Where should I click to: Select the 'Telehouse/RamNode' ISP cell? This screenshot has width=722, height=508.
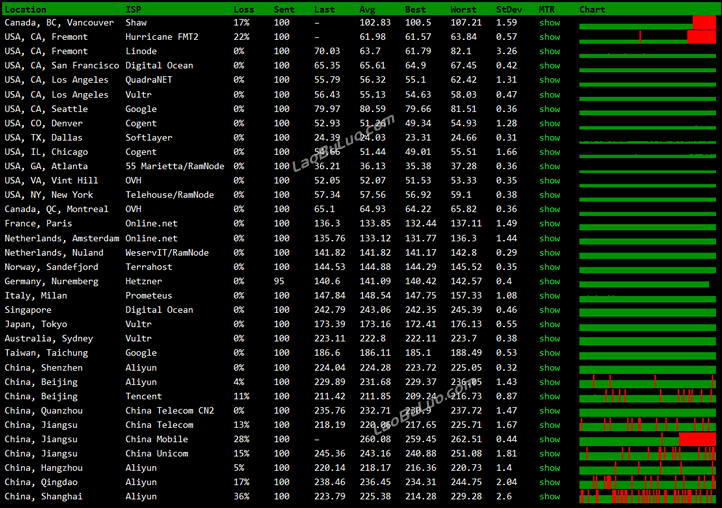(x=169, y=195)
